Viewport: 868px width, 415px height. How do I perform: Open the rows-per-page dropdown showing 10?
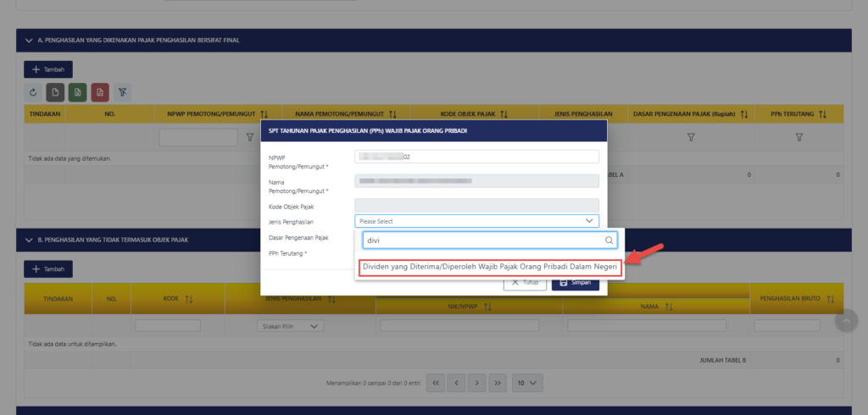coord(529,383)
